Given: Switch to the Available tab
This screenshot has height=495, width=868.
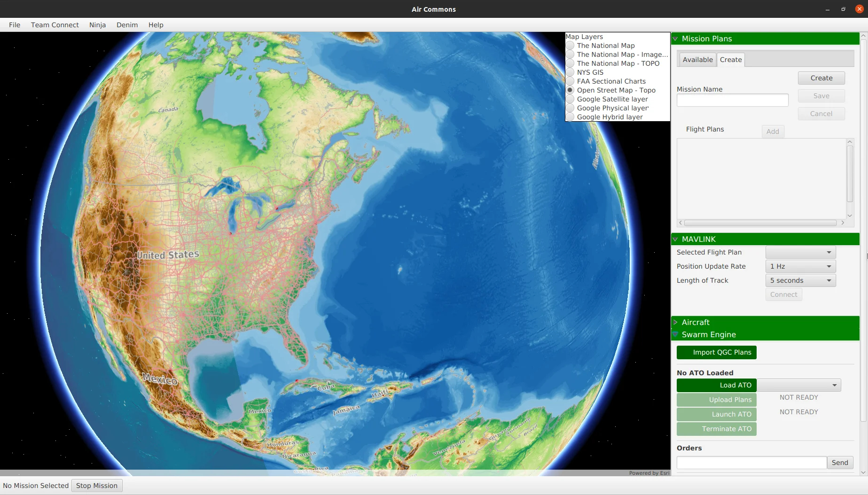Looking at the screenshot, I should pos(697,60).
